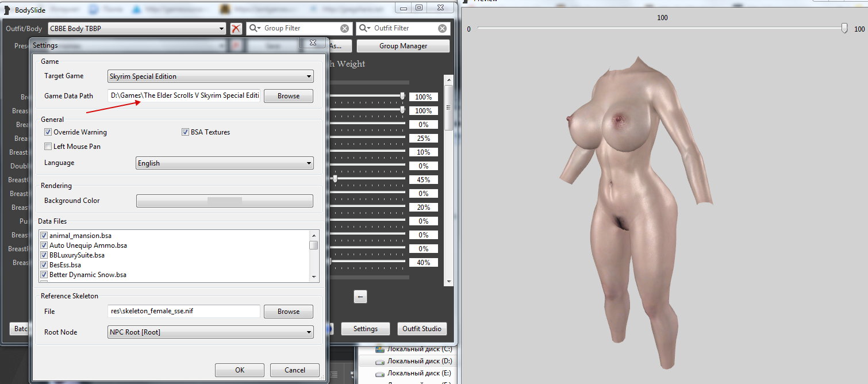This screenshot has width=868, height=384.
Task: Open the Root Node dropdown
Action: point(210,332)
